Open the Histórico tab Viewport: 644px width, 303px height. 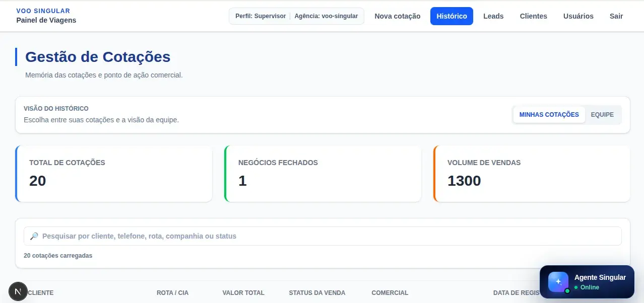click(452, 16)
